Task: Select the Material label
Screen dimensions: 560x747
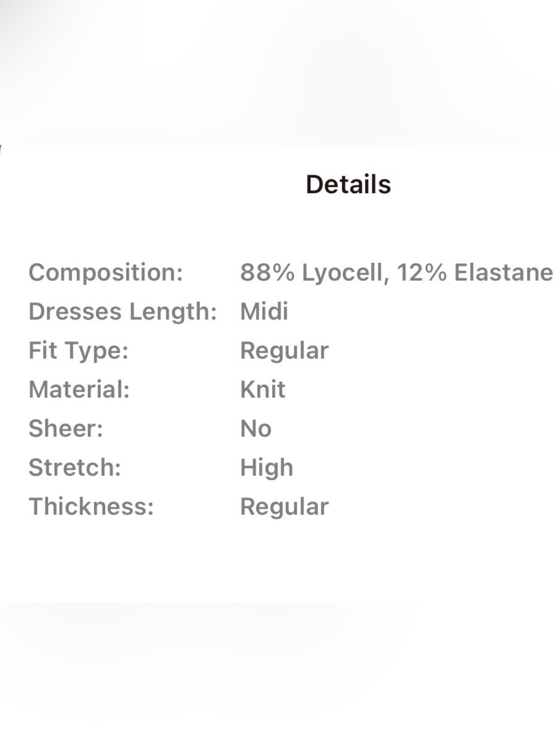Action: [79, 389]
